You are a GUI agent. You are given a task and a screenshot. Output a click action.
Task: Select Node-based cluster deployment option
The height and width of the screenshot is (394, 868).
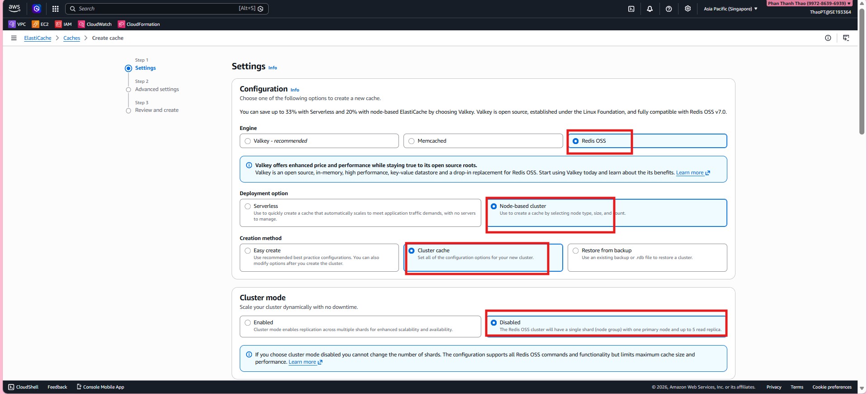606,213
